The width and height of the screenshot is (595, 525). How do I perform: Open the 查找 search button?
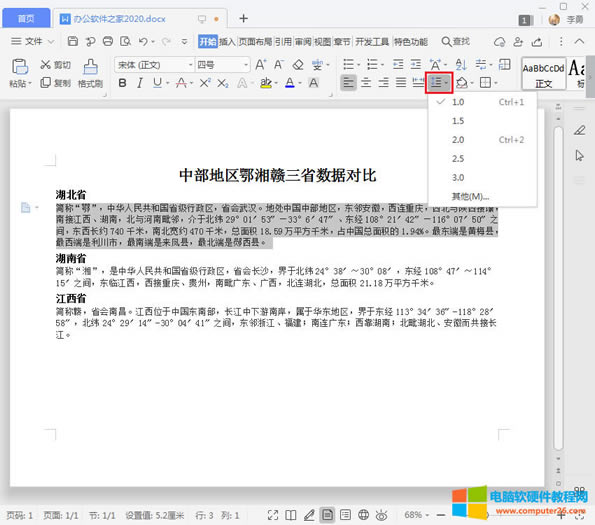(456, 41)
